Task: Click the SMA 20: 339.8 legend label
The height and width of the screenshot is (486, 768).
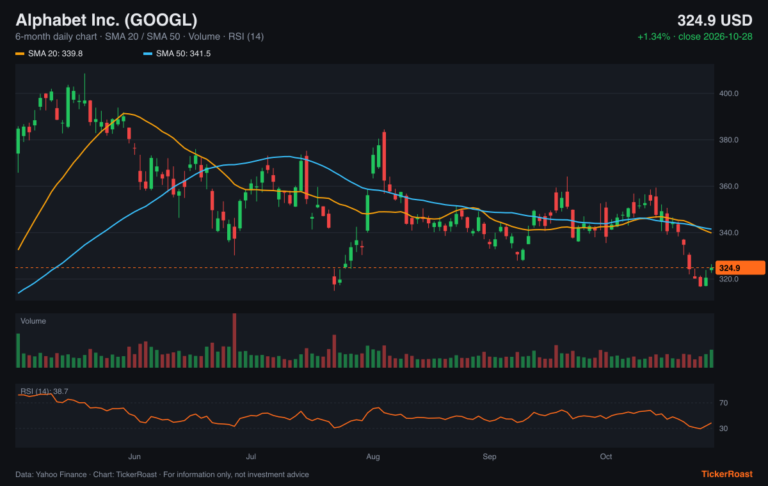Action: [x=55, y=53]
